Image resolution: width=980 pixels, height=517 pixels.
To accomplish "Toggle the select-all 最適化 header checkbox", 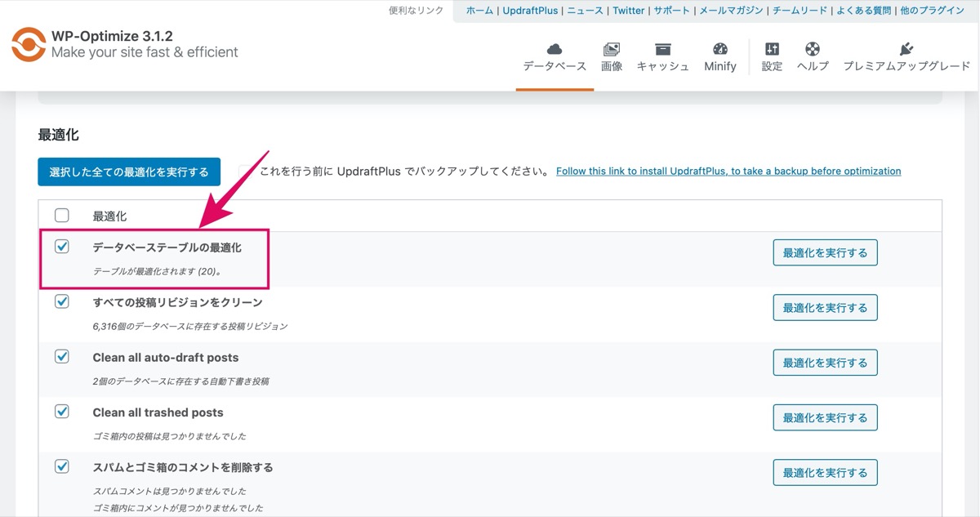I will click(x=62, y=216).
